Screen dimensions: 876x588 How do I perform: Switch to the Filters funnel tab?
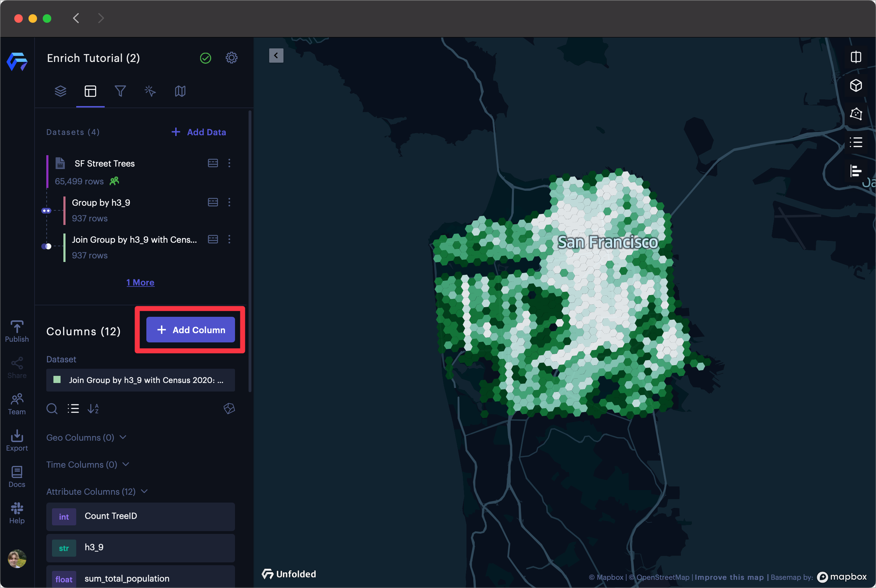(120, 91)
